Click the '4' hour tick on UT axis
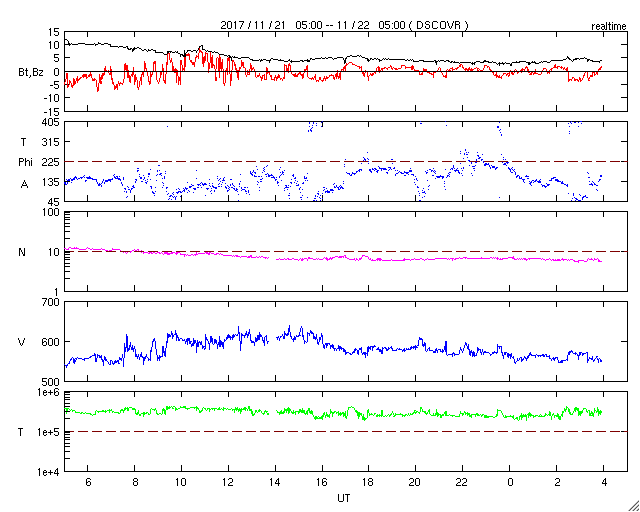The width and height of the screenshot is (640, 512). (x=604, y=482)
